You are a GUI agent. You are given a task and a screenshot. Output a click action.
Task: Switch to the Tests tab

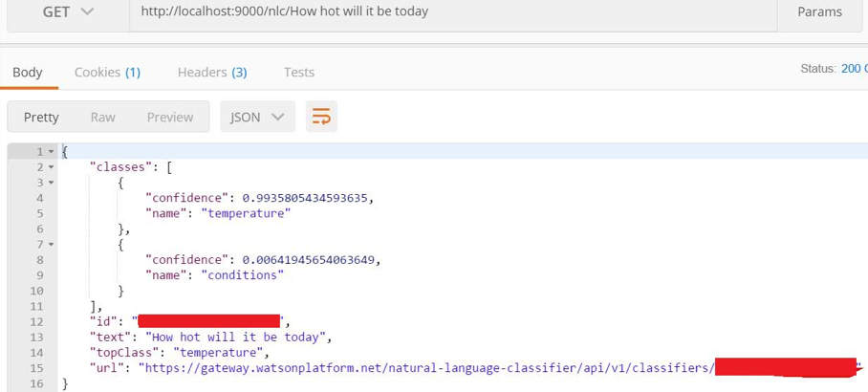pyautogui.click(x=299, y=72)
